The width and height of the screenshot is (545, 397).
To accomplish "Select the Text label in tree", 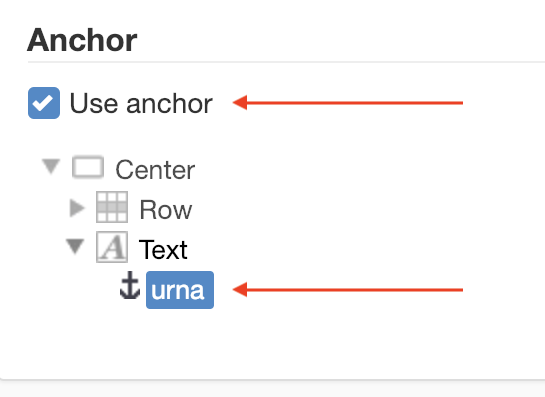I will (x=163, y=250).
